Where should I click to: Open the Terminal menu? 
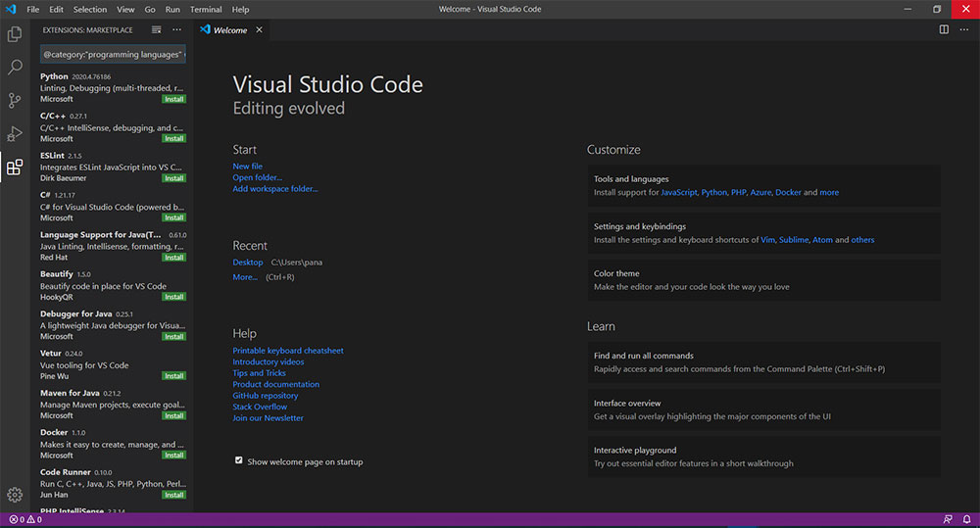[206, 9]
